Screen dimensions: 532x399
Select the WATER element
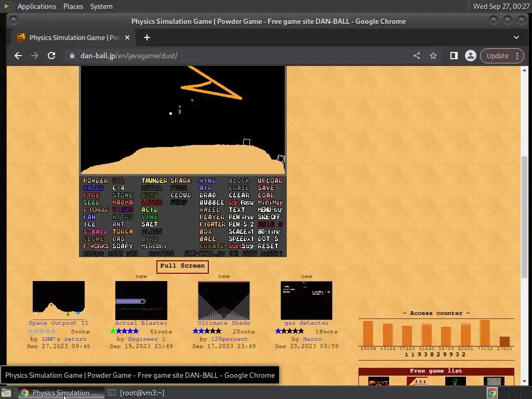[x=94, y=188]
